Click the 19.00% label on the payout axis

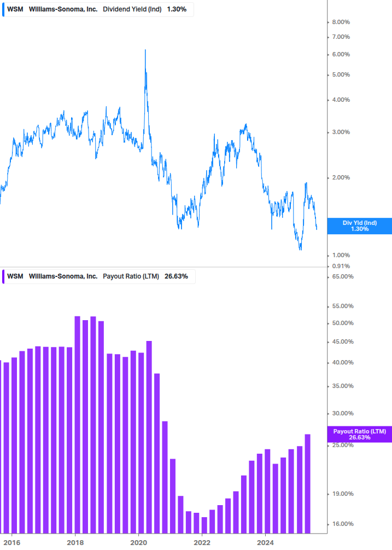(x=343, y=494)
